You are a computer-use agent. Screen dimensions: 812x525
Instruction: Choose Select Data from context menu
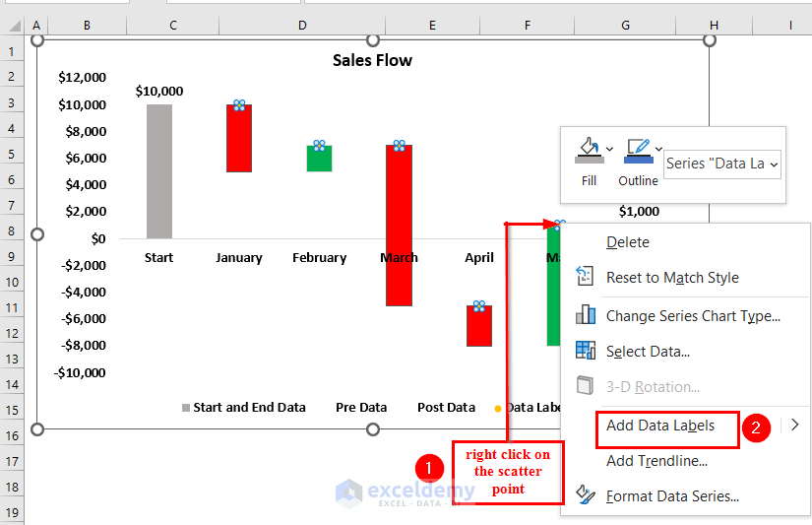pyautogui.click(x=648, y=352)
